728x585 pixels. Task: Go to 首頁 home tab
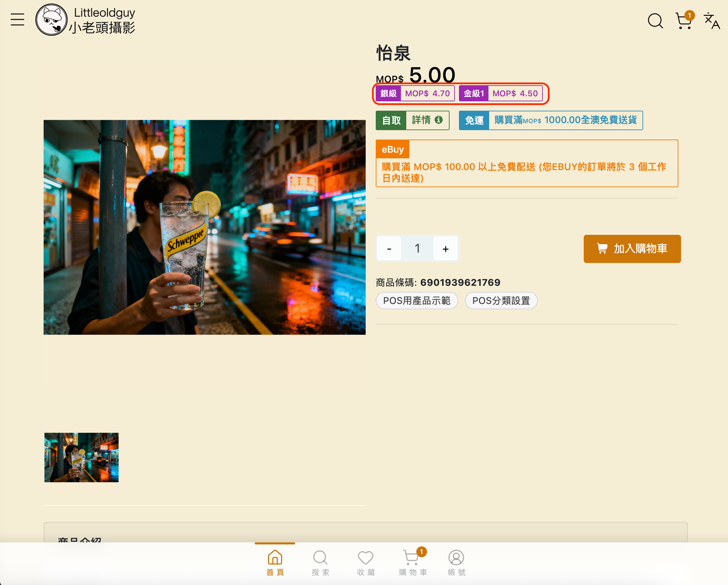click(275, 562)
